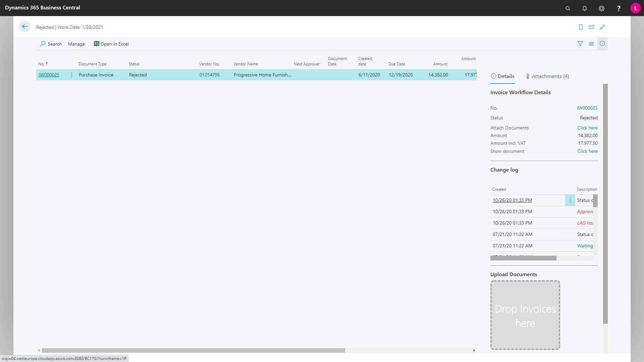Open page in new window icon
This screenshot has height=362, width=644.
coord(591,27)
